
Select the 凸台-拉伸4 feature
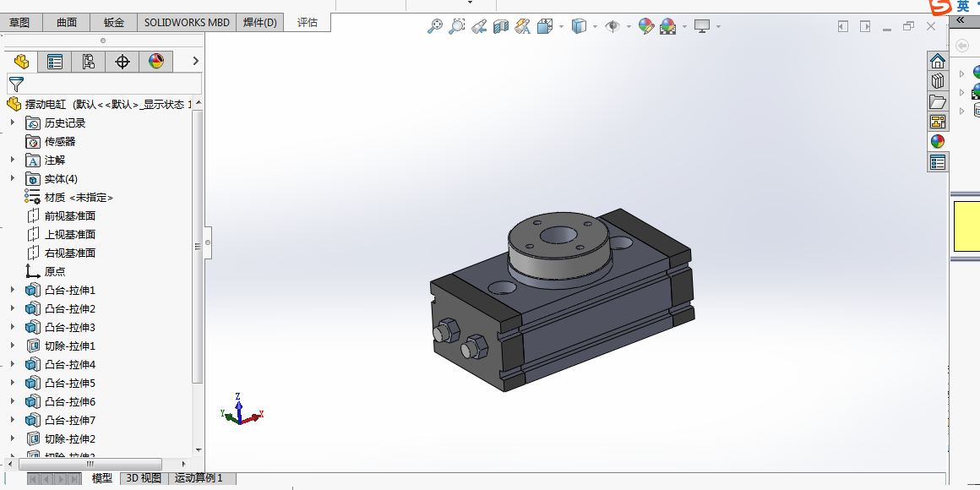pyautogui.click(x=60, y=364)
